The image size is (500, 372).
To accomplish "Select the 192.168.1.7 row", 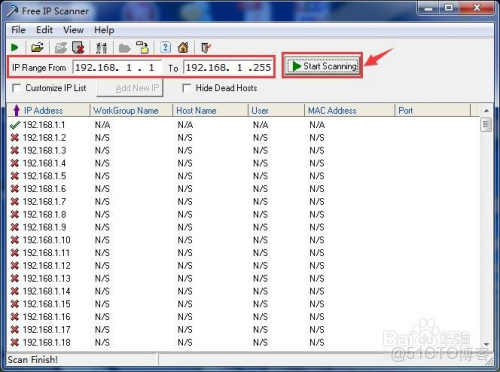I will tap(243, 202).
